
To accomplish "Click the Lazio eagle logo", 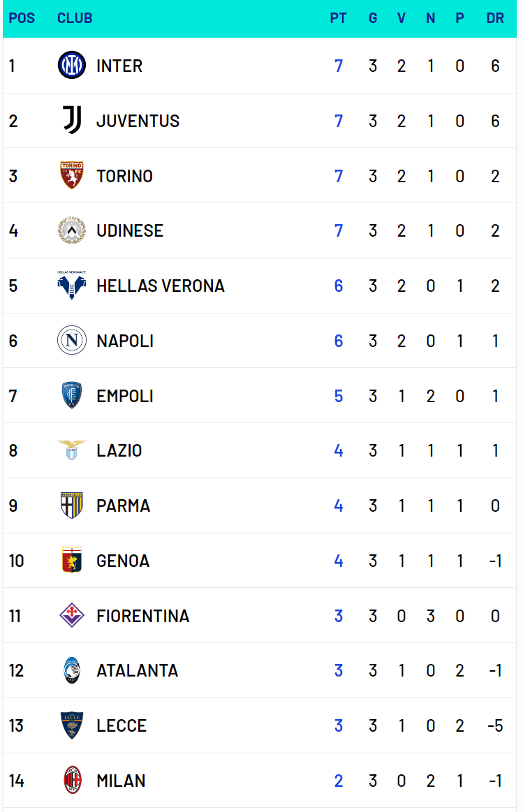I will 71,450.
